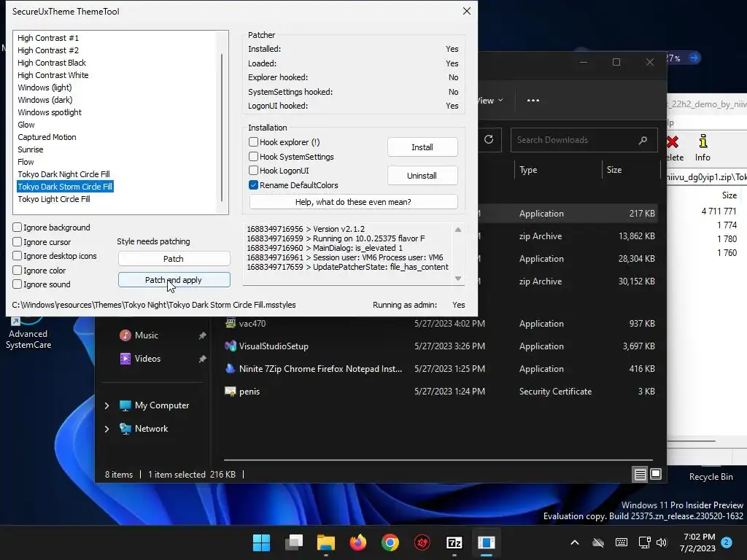The height and width of the screenshot is (560, 747).
Task: Uncheck Rename DefaultColors
Action: pyautogui.click(x=253, y=184)
